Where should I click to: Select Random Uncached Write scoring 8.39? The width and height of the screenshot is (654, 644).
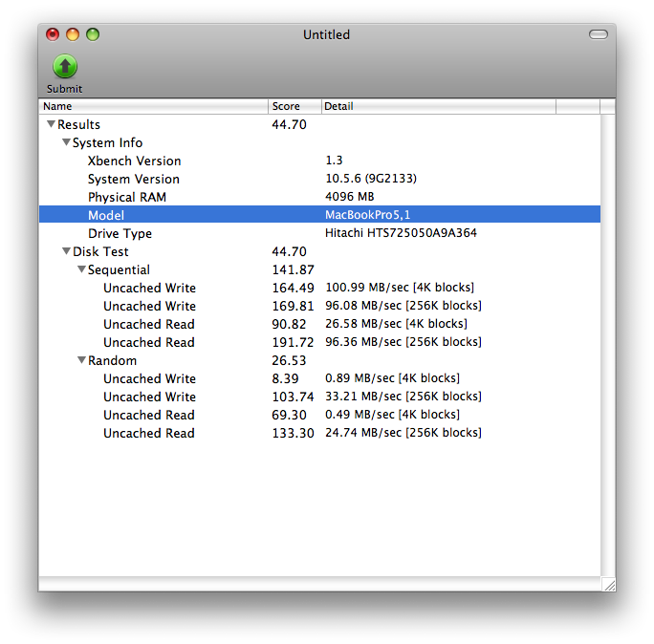(320, 378)
